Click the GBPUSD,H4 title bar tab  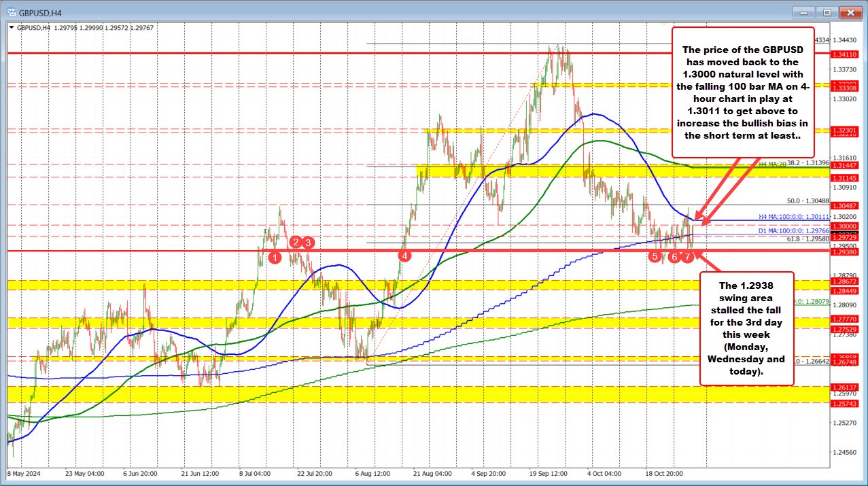point(41,12)
